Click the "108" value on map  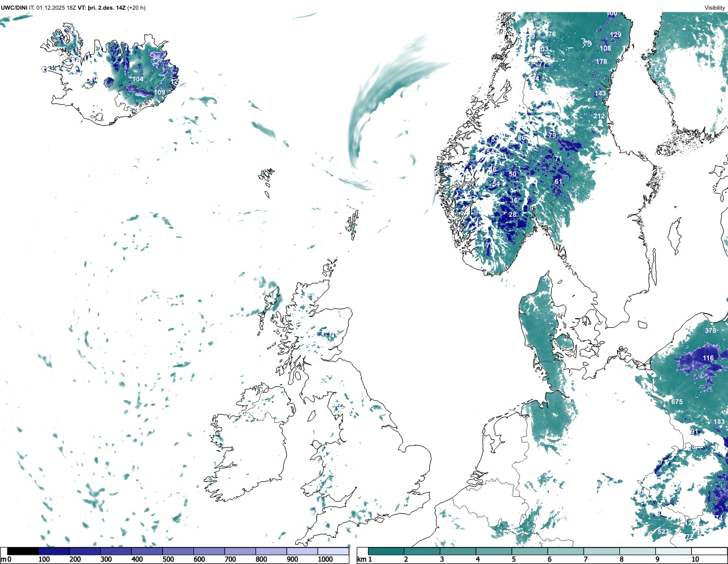(x=605, y=48)
